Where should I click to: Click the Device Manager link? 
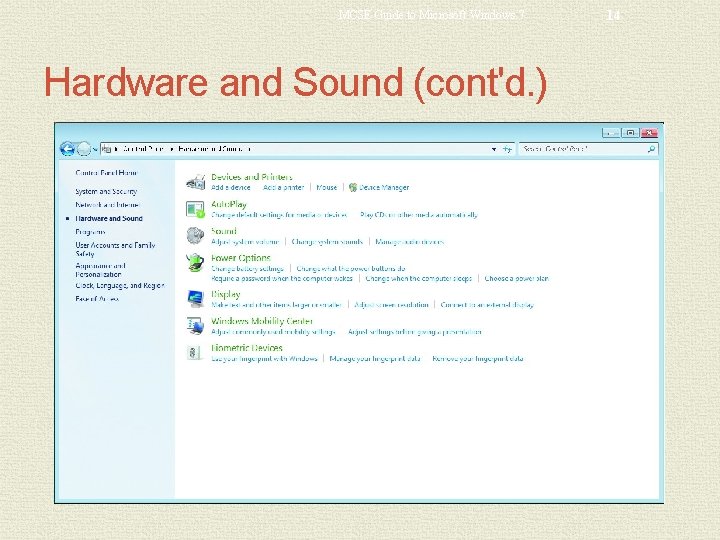384,187
